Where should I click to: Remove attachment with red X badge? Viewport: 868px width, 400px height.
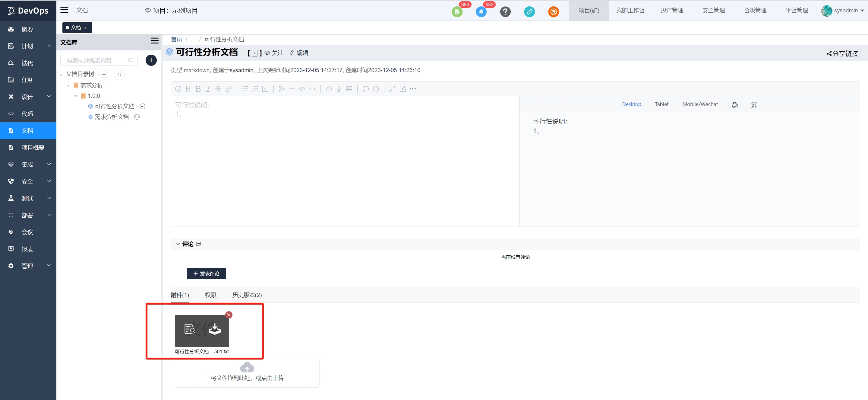pos(229,315)
